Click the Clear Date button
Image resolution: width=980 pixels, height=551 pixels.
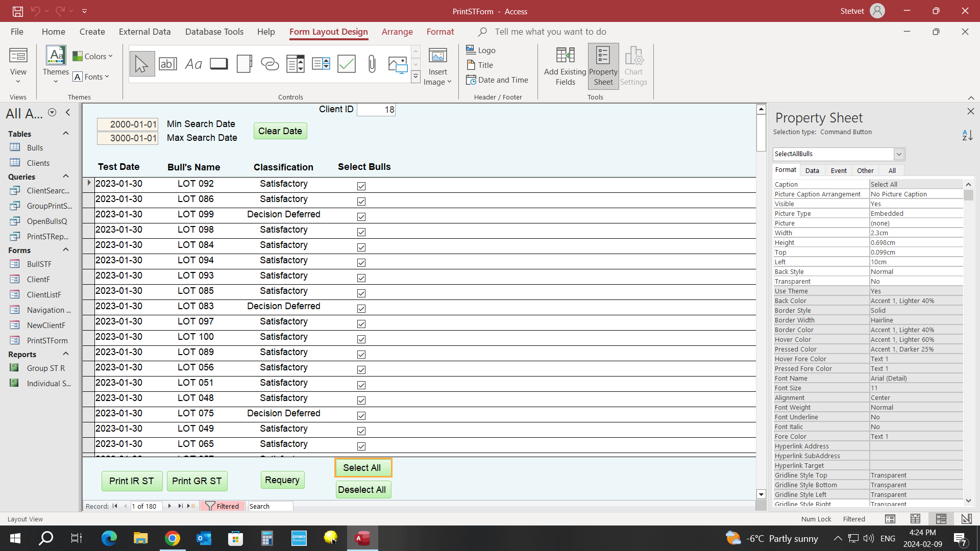(x=280, y=131)
